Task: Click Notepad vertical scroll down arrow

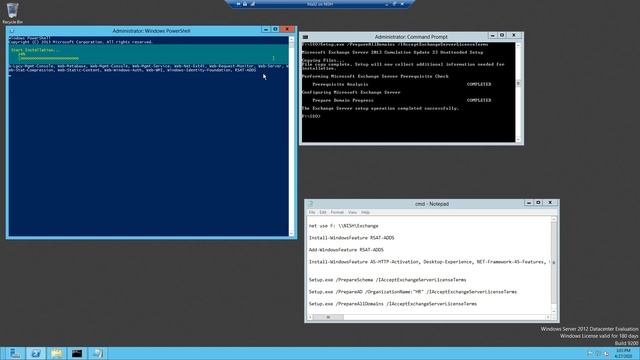Action: [x=554, y=311]
